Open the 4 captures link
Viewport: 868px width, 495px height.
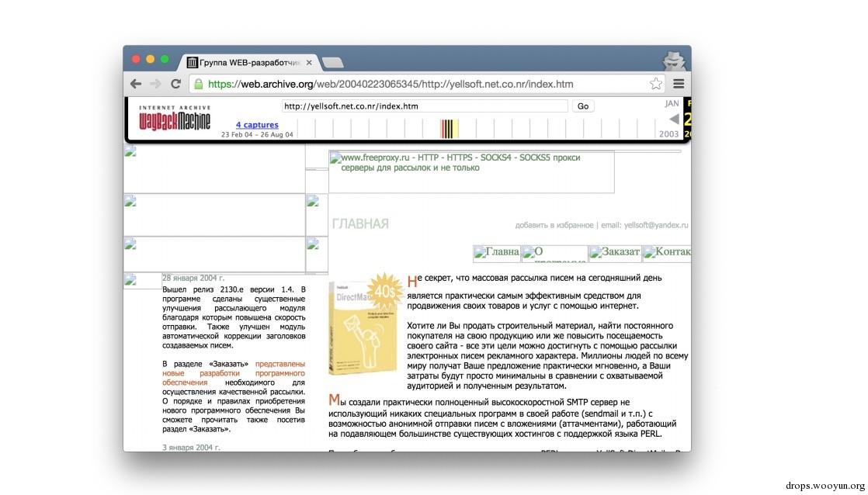[x=257, y=125]
